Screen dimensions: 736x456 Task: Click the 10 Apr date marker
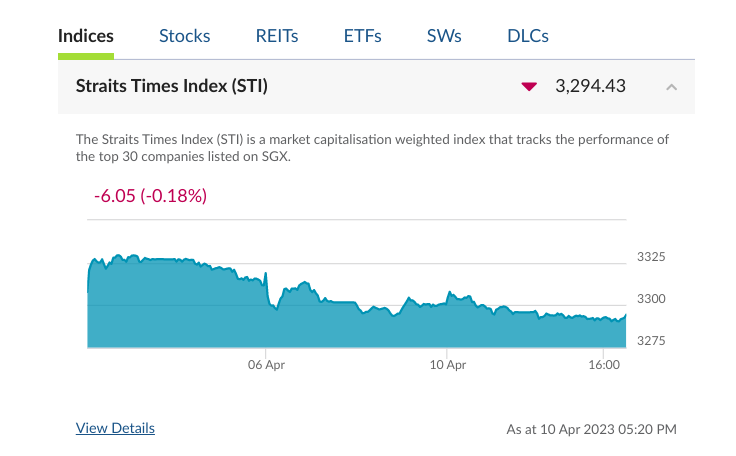446,365
